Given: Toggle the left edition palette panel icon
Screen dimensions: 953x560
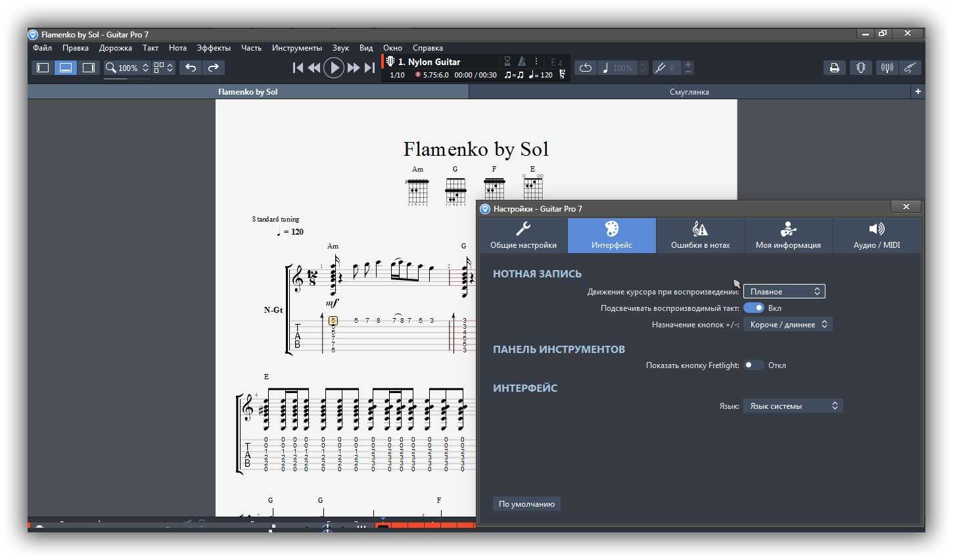Looking at the screenshot, I should point(43,68).
